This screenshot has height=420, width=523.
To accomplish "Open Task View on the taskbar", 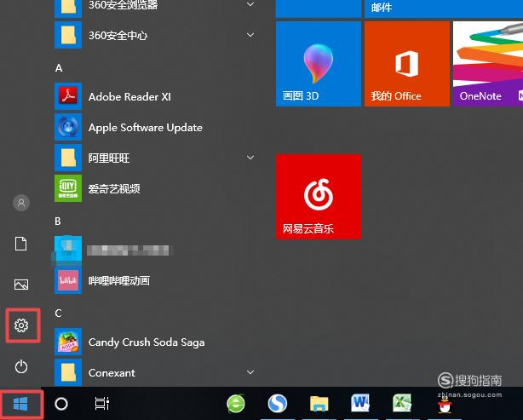I will [x=102, y=404].
